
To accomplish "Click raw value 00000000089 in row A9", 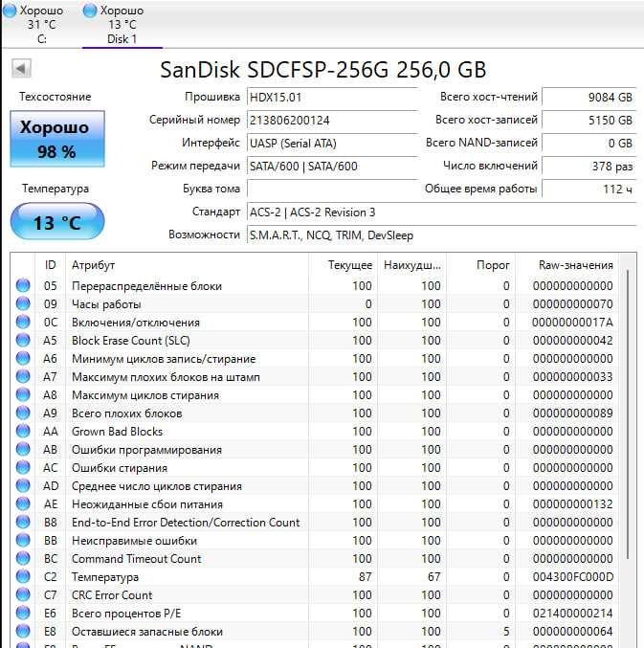I will 572,413.
